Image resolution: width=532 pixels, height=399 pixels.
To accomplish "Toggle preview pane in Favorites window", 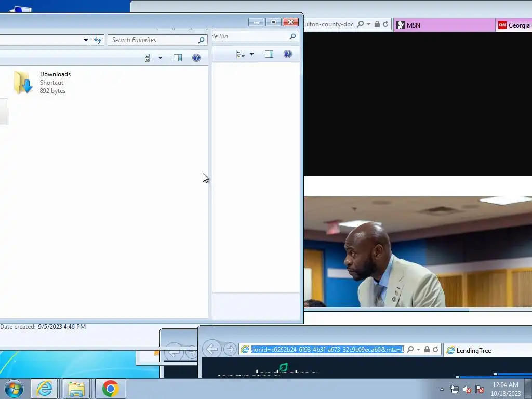I will tap(178, 58).
